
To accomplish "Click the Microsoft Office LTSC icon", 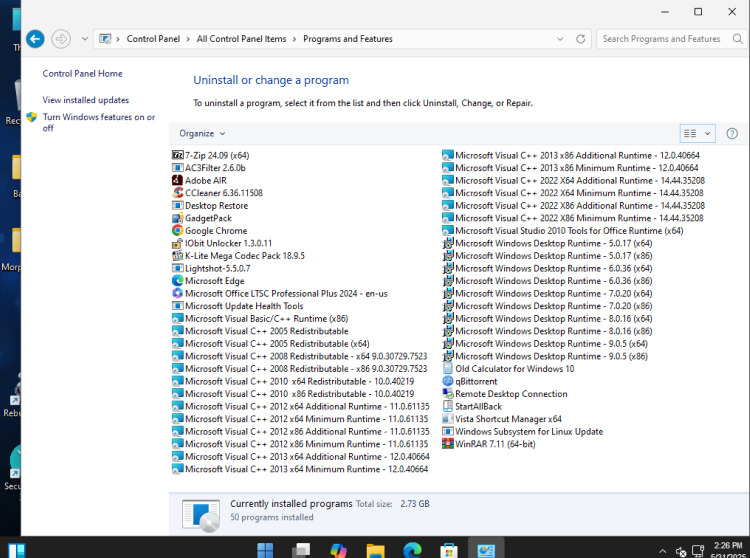I will [177, 293].
